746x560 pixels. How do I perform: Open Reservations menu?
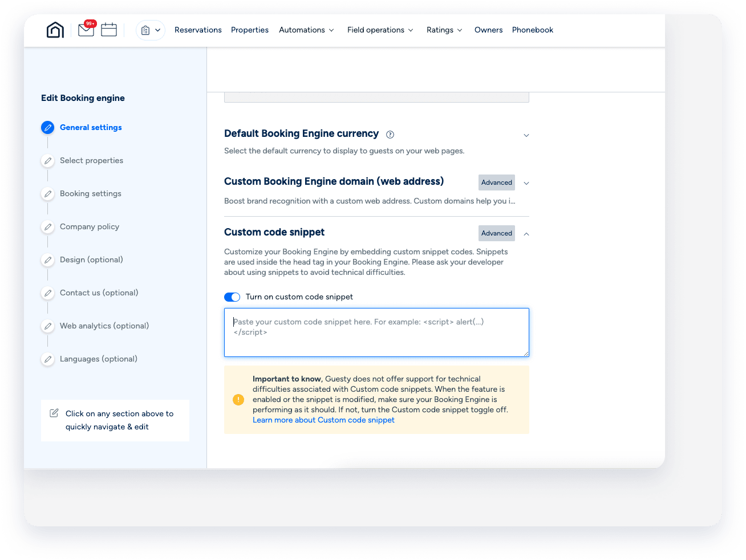point(198,30)
